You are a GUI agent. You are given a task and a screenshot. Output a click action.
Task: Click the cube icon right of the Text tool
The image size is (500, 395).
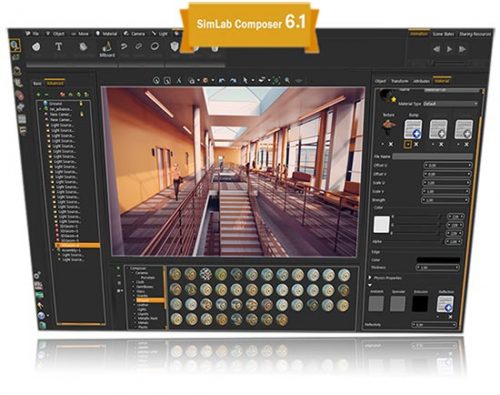[83, 47]
